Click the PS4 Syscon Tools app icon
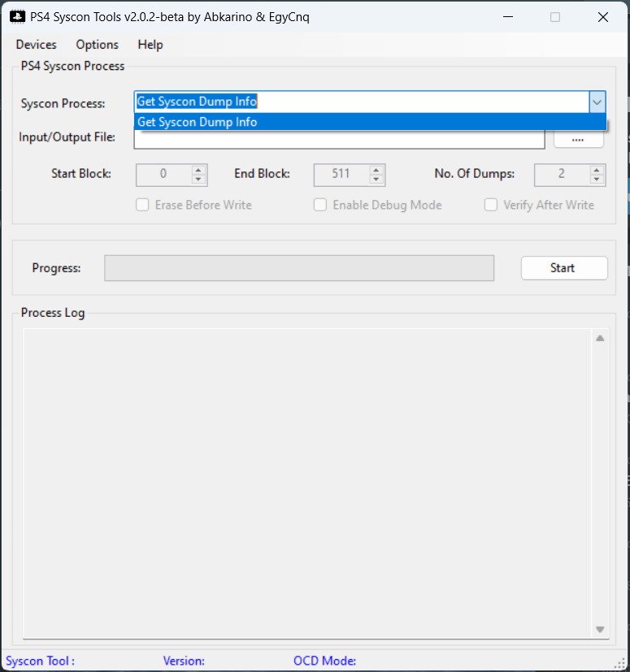The height and width of the screenshot is (672, 630). [17, 17]
